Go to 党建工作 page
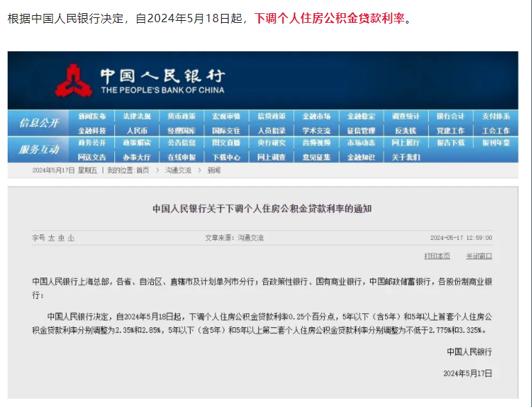The image size is (532, 407). [x=450, y=131]
